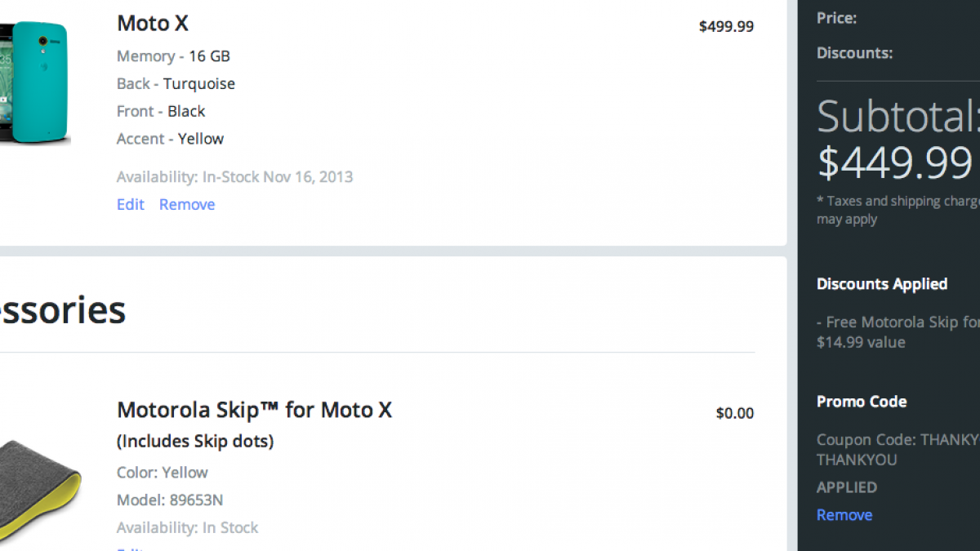Image resolution: width=980 pixels, height=551 pixels.
Task: Click the "(Includes Skip dots)" subtitle
Action: [195, 441]
